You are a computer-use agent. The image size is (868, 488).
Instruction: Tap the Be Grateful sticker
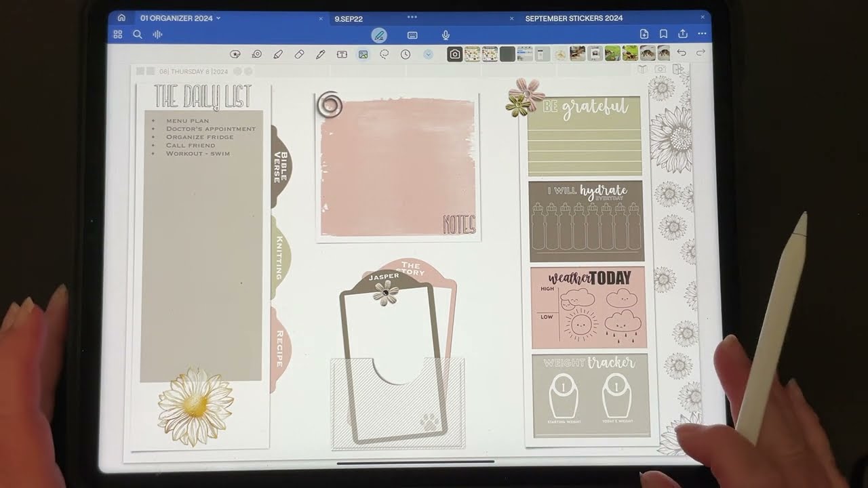(585, 136)
